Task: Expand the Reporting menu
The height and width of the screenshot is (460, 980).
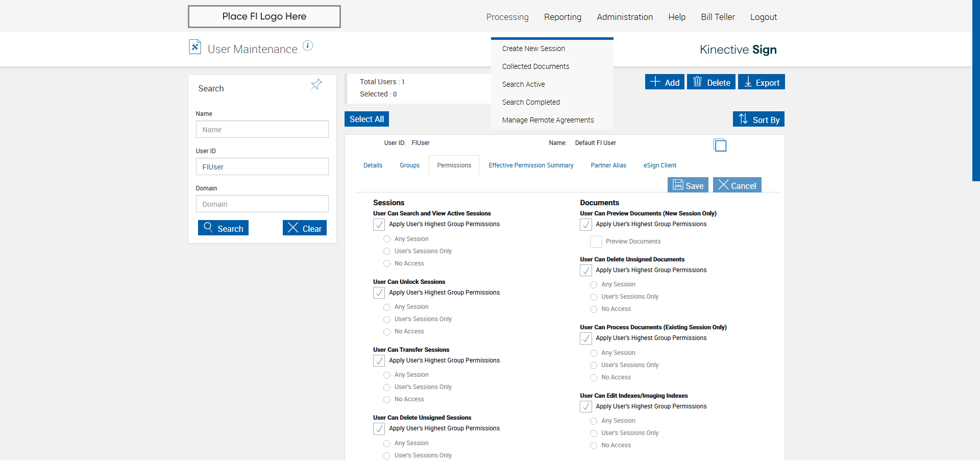Action: click(562, 17)
